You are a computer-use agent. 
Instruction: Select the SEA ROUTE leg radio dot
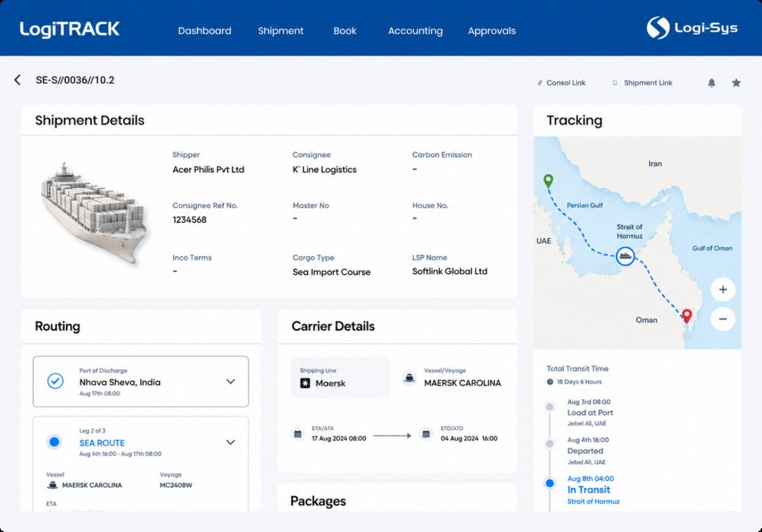55,442
